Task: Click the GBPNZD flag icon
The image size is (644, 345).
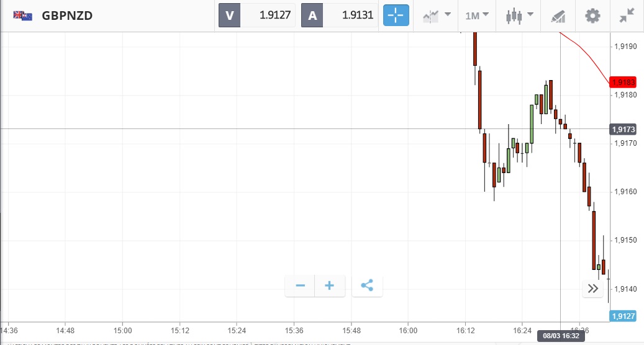Action: click(23, 16)
